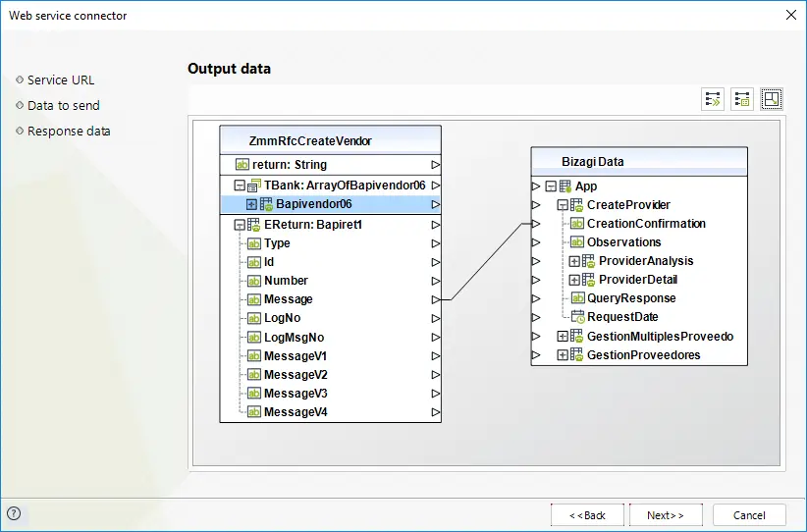Click the array icon beside TBank
Screen dimensions: 807x532
[254, 185]
